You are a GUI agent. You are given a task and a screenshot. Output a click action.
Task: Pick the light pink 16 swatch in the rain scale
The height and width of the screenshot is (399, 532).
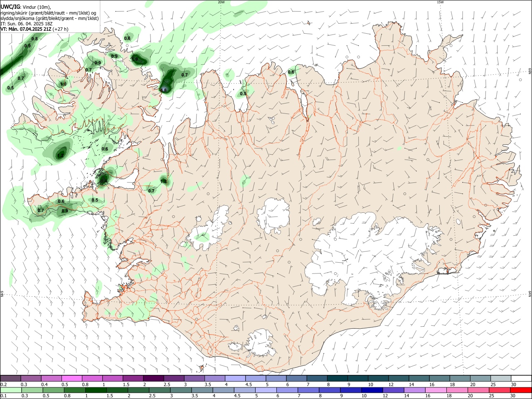click(x=436, y=390)
